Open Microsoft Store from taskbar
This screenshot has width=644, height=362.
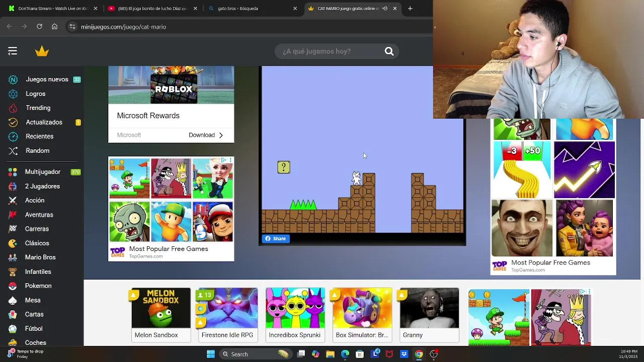point(360,354)
